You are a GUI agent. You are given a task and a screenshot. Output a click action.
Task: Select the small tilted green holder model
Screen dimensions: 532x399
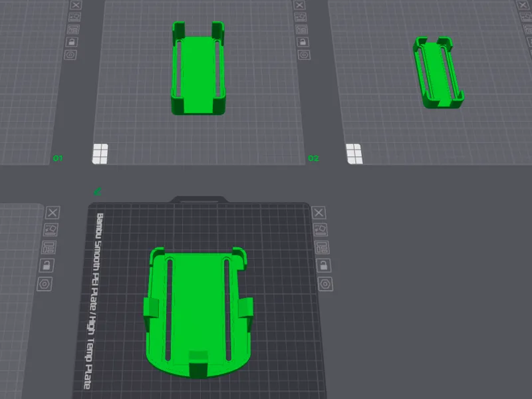pos(438,72)
